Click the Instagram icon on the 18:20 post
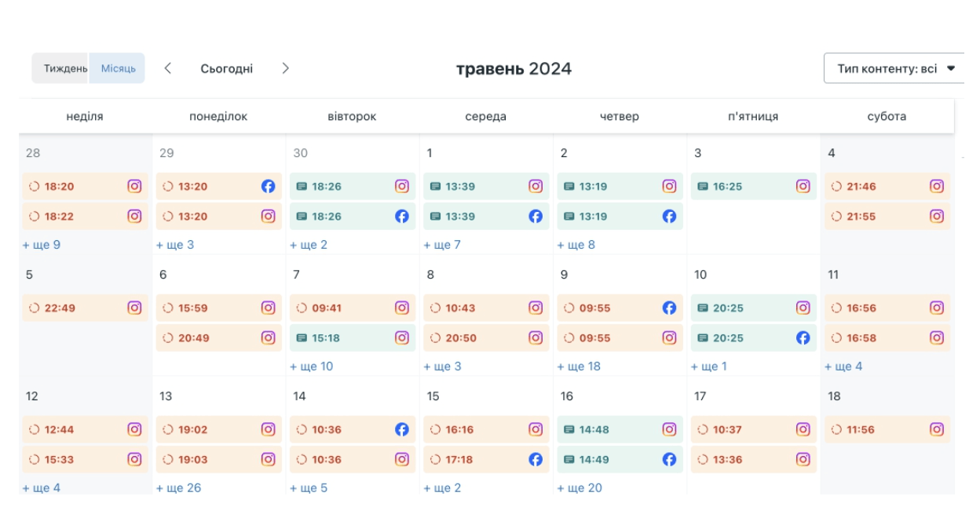This screenshot has width=980, height=518. [x=134, y=187]
